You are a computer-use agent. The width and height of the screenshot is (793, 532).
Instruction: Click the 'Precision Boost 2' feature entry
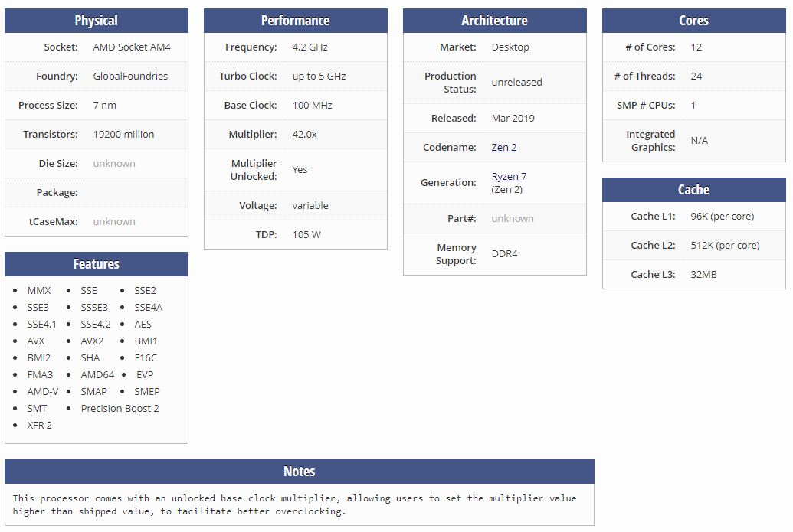[120, 408]
